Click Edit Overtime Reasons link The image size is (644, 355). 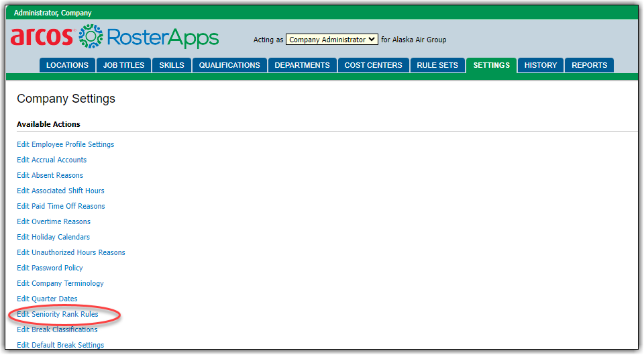pyautogui.click(x=54, y=221)
